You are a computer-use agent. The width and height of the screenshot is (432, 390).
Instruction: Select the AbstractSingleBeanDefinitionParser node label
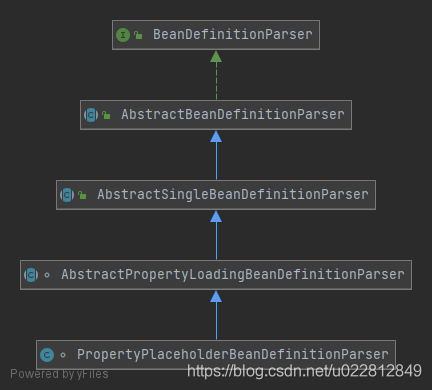click(x=233, y=195)
